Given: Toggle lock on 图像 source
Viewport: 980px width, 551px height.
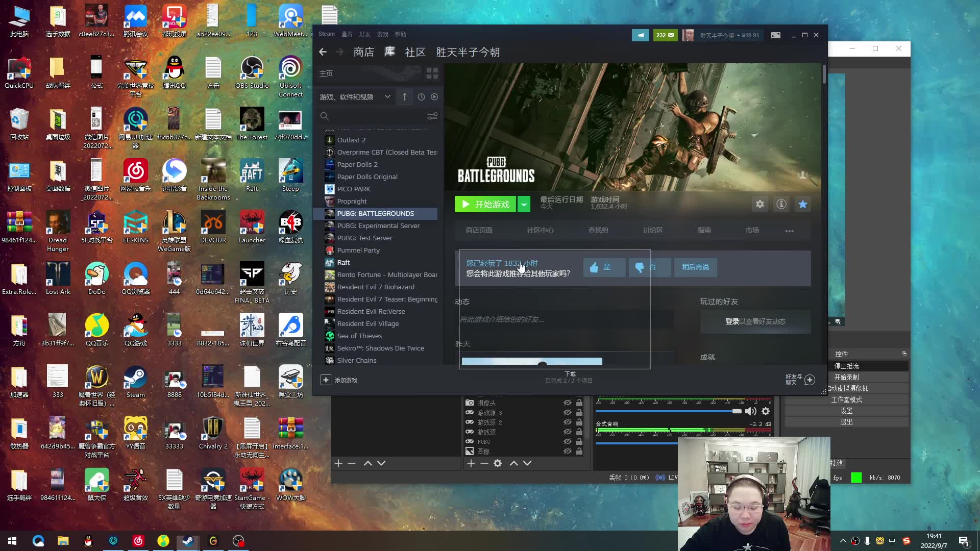Looking at the screenshot, I should (x=579, y=452).
